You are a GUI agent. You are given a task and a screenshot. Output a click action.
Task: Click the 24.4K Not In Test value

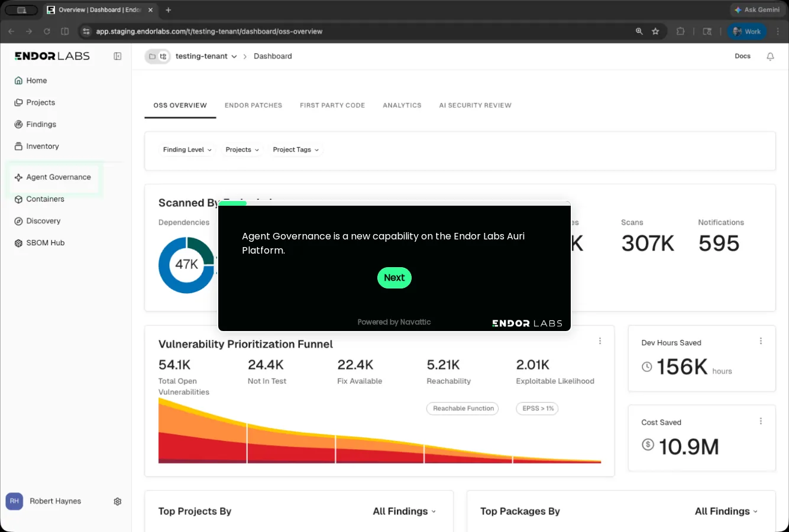[x=266, y=365]
